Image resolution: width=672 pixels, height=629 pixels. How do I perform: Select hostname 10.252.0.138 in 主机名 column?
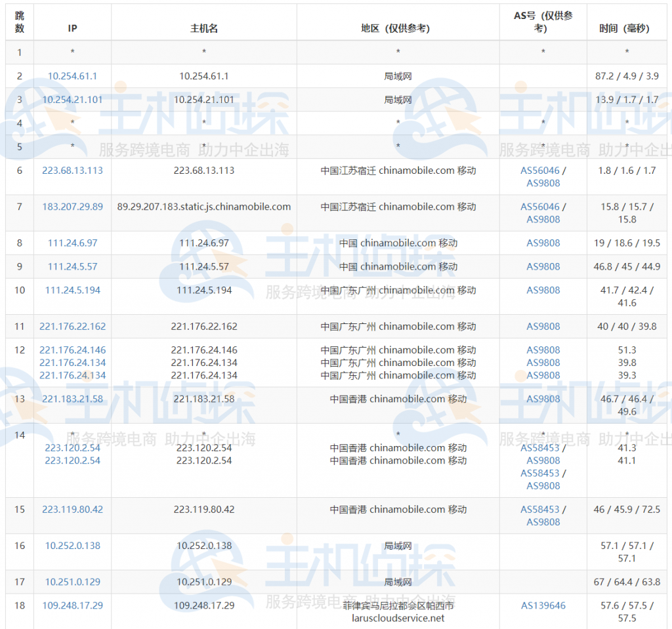coord(204,546)
